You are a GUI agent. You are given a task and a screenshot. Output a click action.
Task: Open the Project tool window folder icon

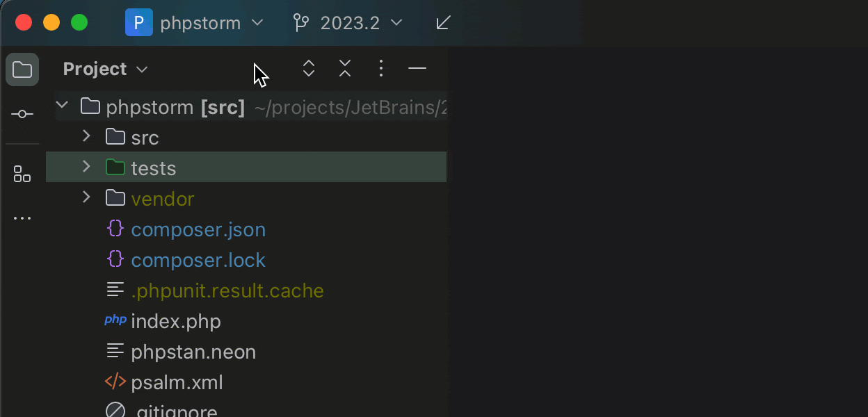(x=22, y=69)
